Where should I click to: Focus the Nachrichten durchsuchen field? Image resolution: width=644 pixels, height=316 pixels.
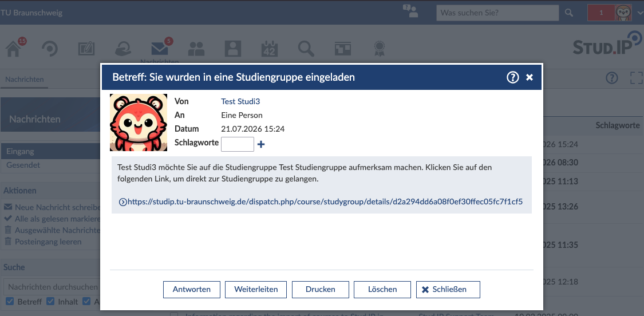(53, 286)
